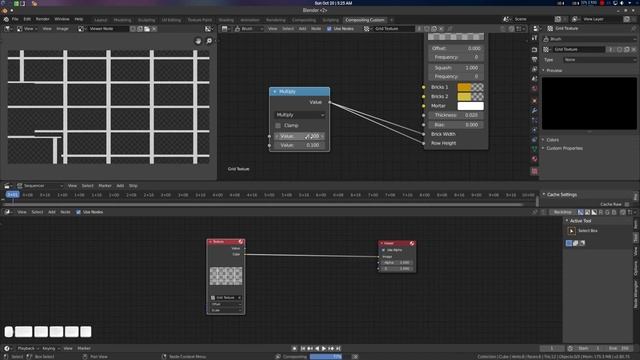This screenshot has height=360, width=640.
Task: Click the Grid Texture name field in properties
Action: pos(579,49)
